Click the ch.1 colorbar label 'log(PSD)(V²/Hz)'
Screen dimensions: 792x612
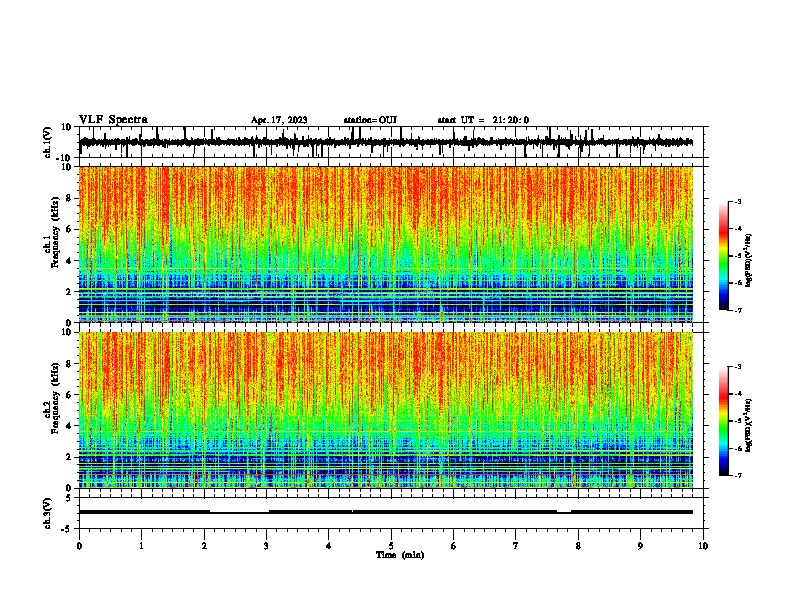pos(748,261)
